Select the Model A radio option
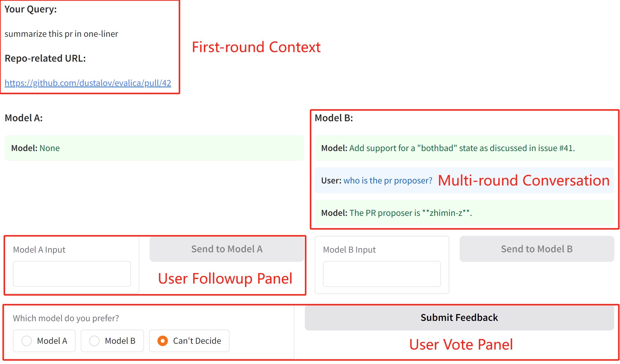This screenshot has height=364, width=620. tap(27, 341)
